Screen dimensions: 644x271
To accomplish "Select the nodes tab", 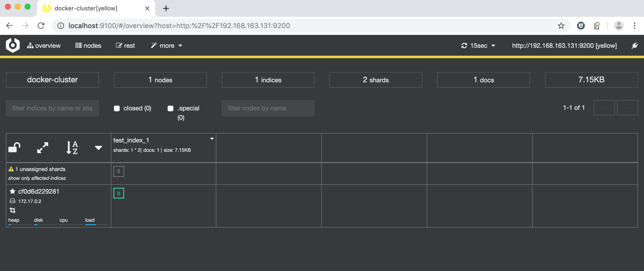I will tap(88, 45).
